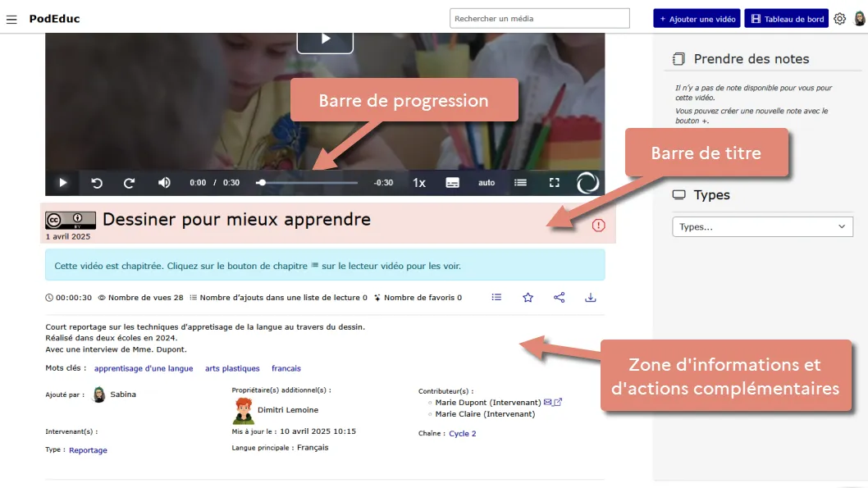This screenshot has width=868, height=488.
Task: Click Ajouter une vidéo button
Action: 697,19
